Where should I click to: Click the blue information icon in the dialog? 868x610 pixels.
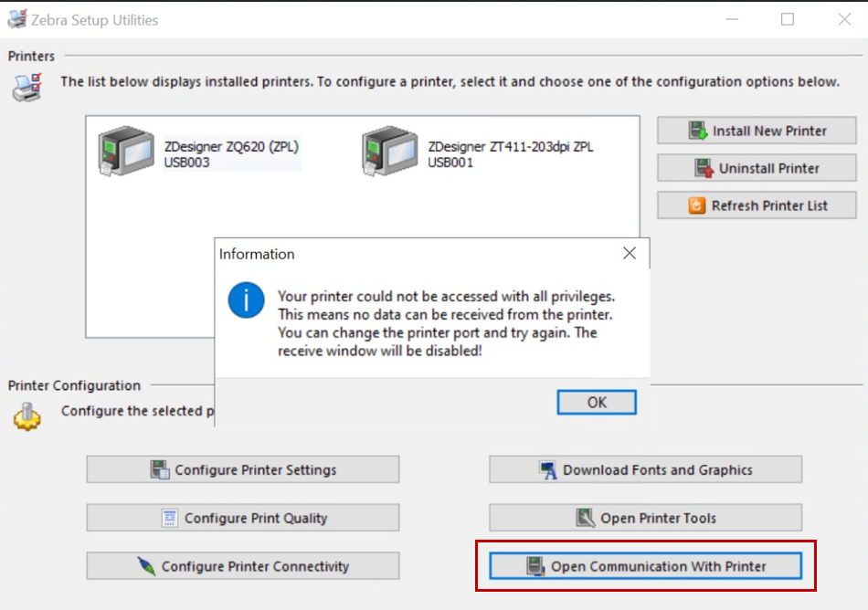click(247, 300)
